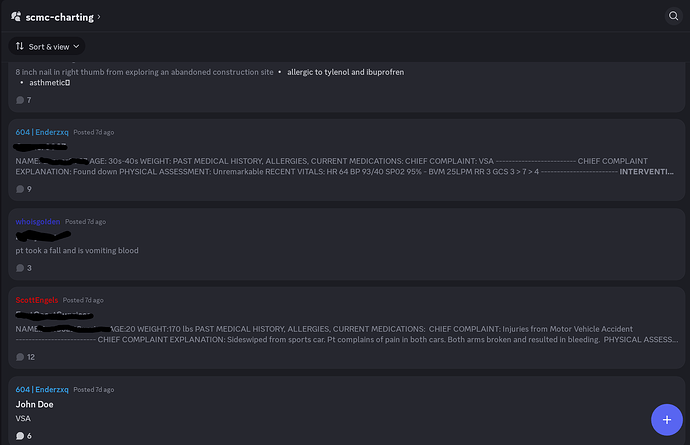This screenshot has height=445, width=690.
Task: Open the vomiting blood post
Action: pyautogui.click(x=346, y=244)
